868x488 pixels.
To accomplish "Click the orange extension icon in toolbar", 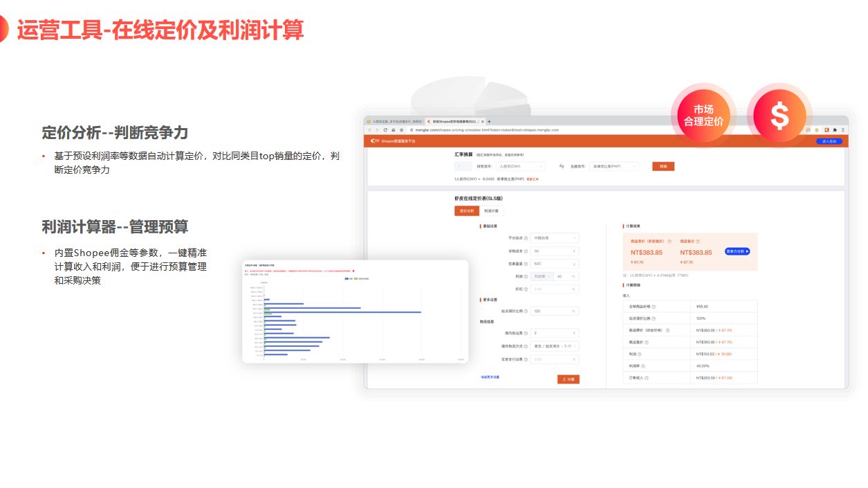I will (x=827, y=129).
